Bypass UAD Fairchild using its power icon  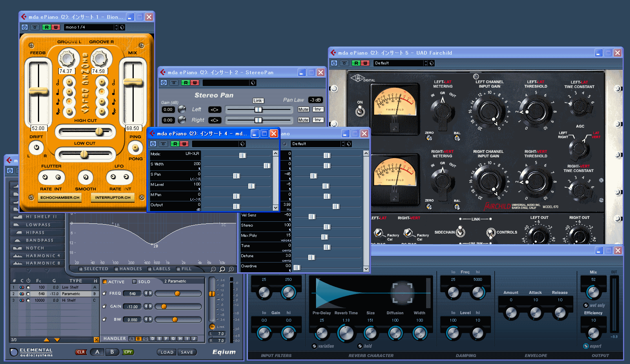tap(334, 63)
